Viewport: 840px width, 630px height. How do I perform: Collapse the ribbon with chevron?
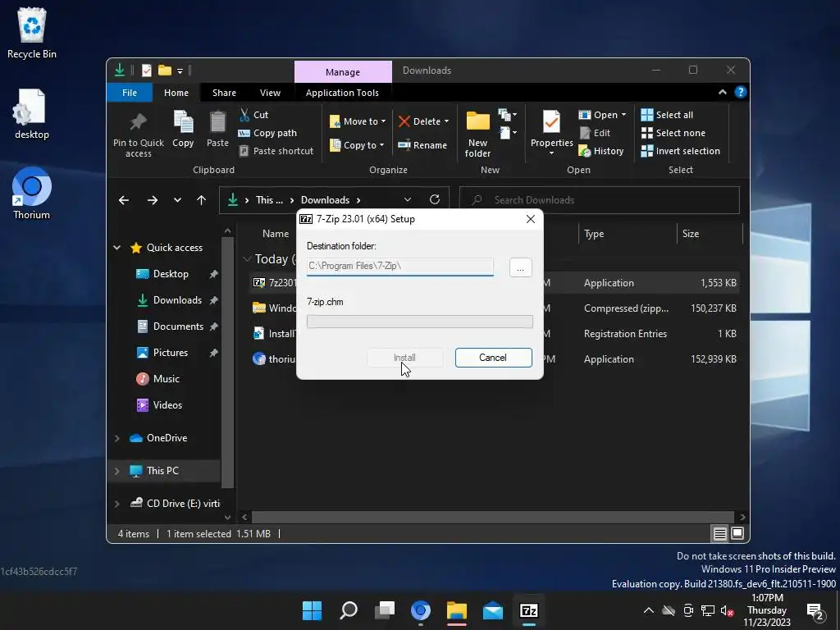pyautogui.click(x=722, y=92)
